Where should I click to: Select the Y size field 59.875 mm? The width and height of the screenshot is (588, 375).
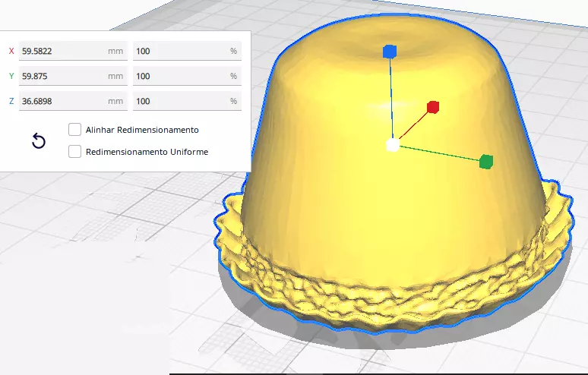(x=73, y=76)
